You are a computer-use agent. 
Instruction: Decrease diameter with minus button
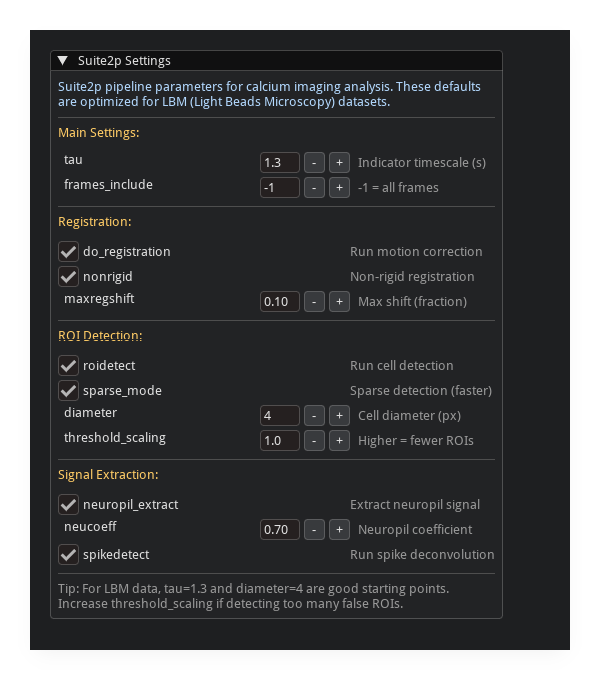point(314,415)
